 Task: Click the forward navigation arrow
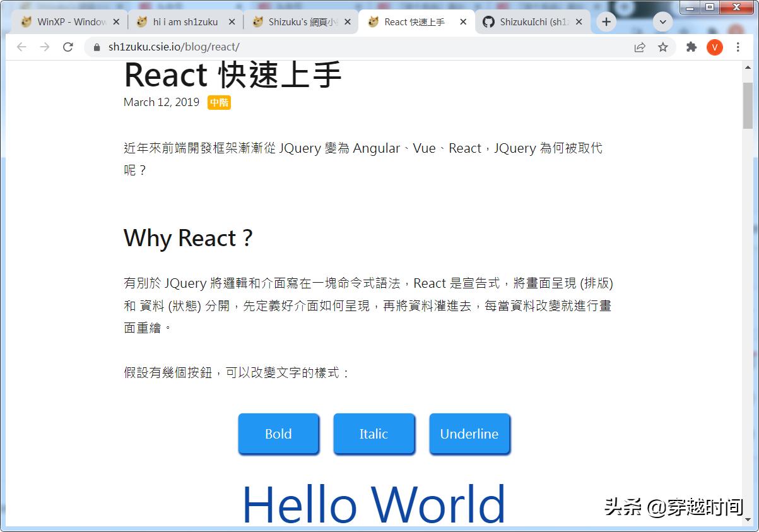[x=44, y=47]
